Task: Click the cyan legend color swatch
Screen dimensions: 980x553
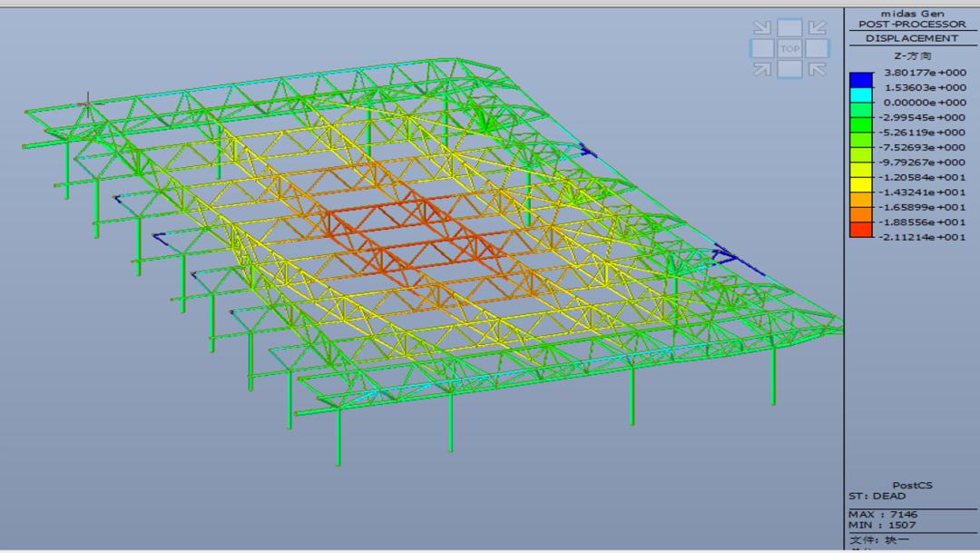Action: (x=860, y=94)
